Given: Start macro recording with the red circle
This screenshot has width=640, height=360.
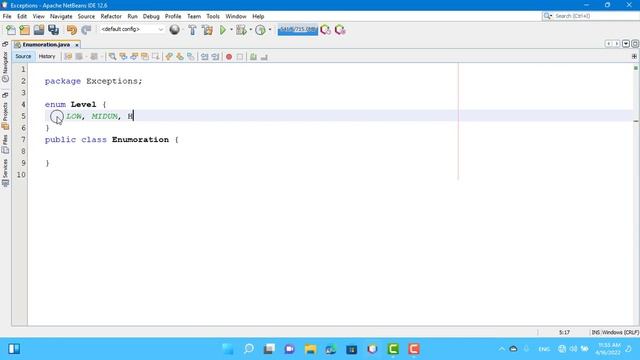Looking at the screenshot, I should click(229, 57).
